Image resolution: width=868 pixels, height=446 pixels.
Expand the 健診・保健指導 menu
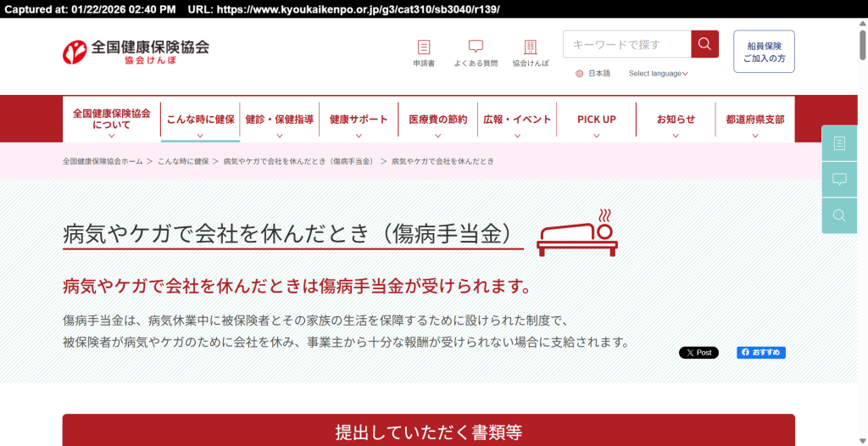[x=280, y=119]
